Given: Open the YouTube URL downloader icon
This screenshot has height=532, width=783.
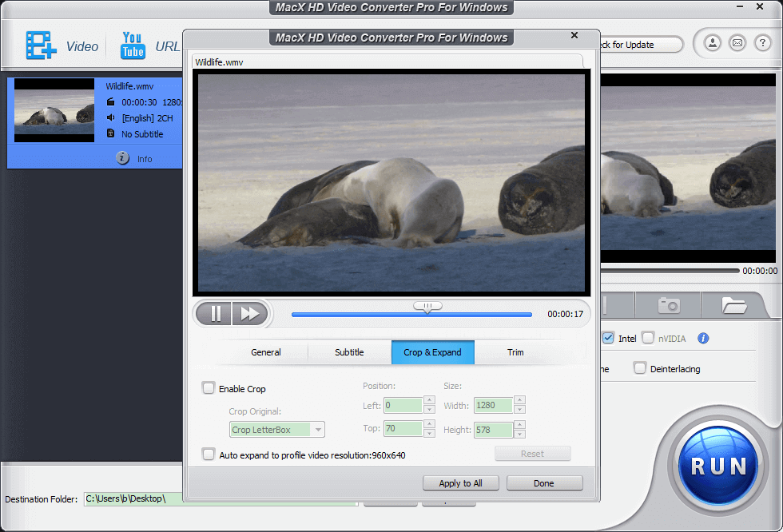Looking at the screenshot, I should pos(133,46).
